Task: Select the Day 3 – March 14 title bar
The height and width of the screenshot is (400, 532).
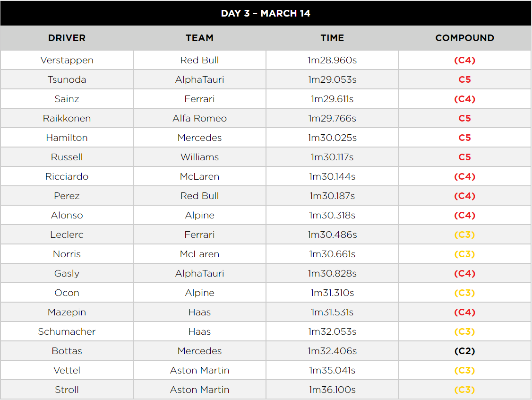Action: click(x=266, y=13)
